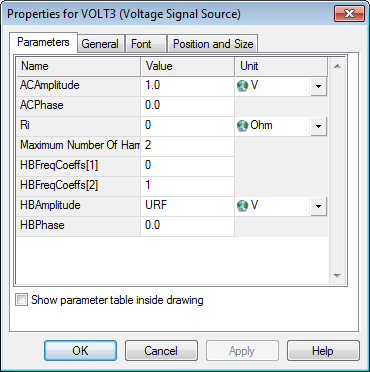Close the VOLT3 properties dialog
Screen dimensions: 370x372
[x=349, y=14]
